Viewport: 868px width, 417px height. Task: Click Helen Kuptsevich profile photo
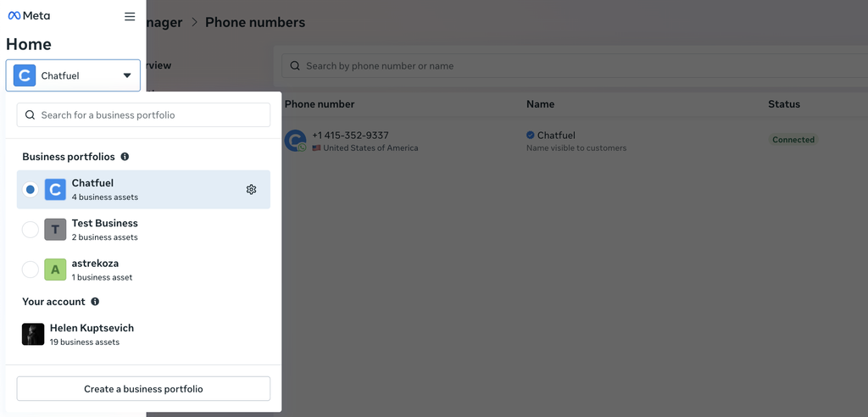[33, 334]
